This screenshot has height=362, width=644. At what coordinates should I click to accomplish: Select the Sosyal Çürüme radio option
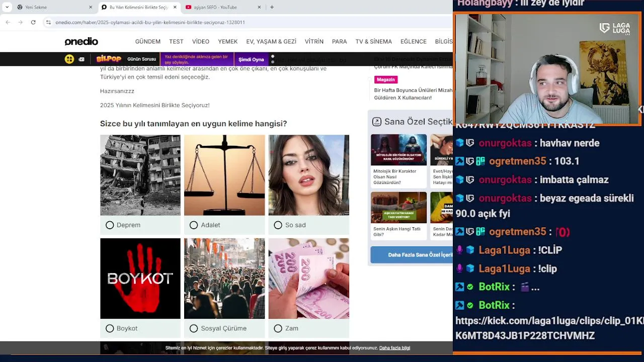point(194,328)
